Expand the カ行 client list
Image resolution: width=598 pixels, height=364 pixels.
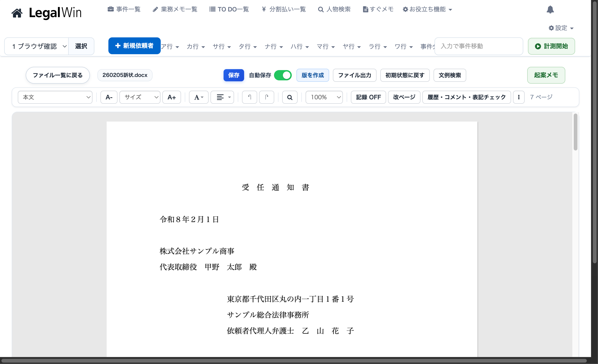coord(196,46)
